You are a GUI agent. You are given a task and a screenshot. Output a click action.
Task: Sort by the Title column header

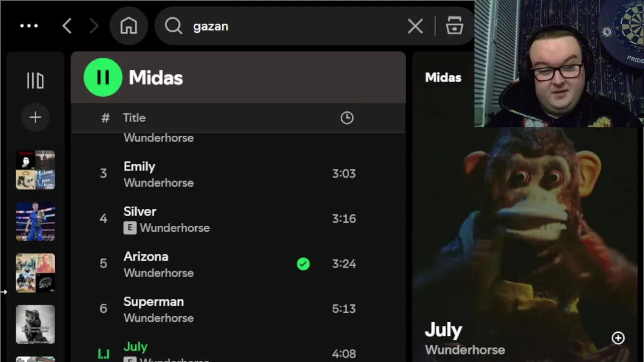point(134,118)
